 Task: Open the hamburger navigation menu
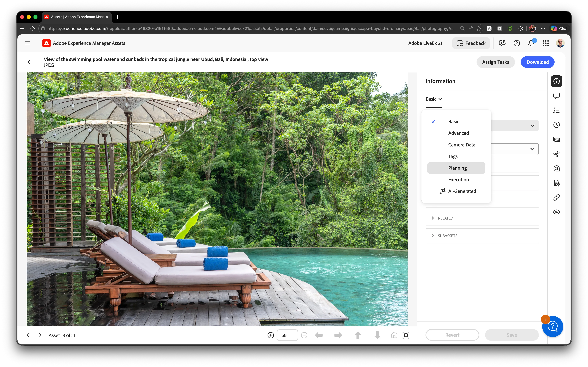pyautogui.click(x=28, y=43)
